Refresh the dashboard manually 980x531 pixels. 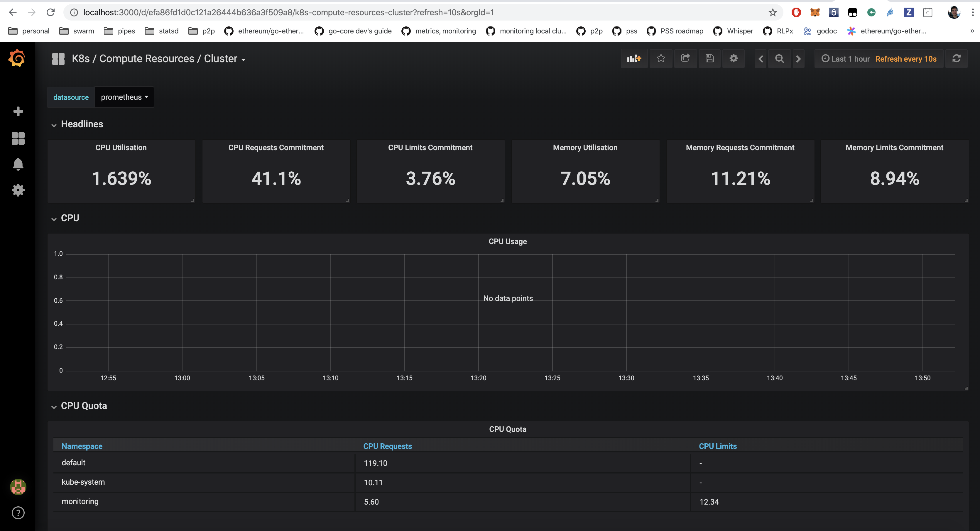point(956,59)
